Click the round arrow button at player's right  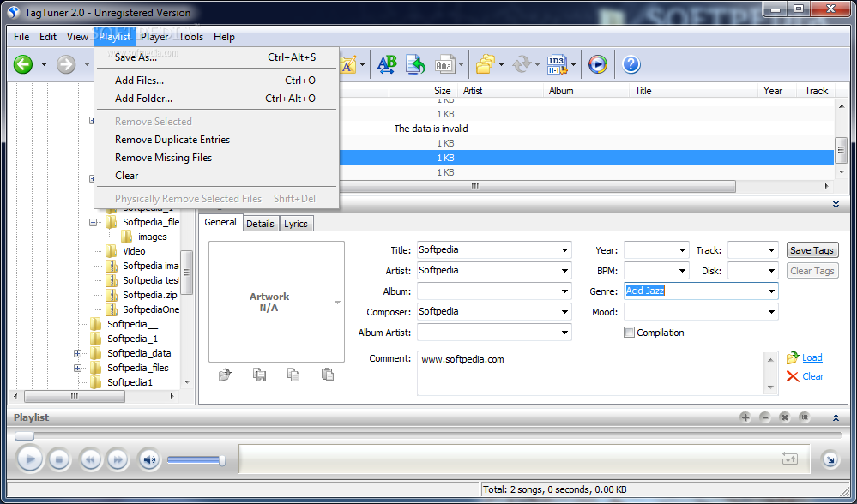click(830, 459)
